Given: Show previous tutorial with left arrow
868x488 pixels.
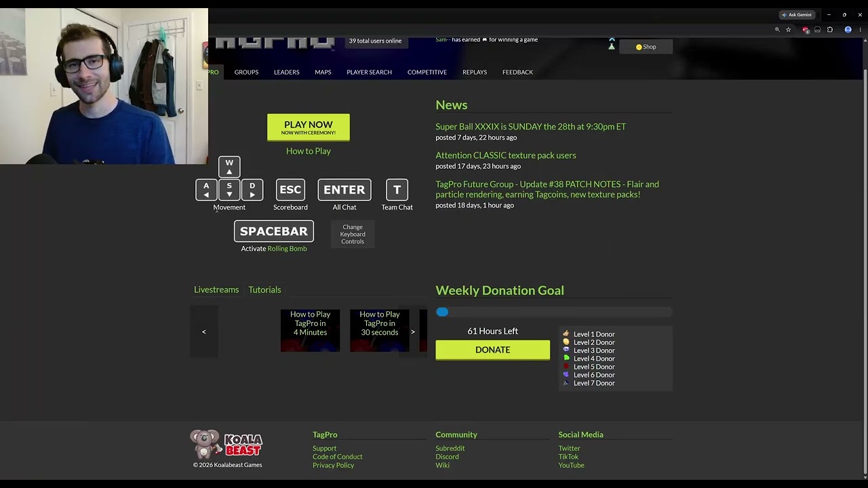Looking at the screenshot, I should click(204, 331).
